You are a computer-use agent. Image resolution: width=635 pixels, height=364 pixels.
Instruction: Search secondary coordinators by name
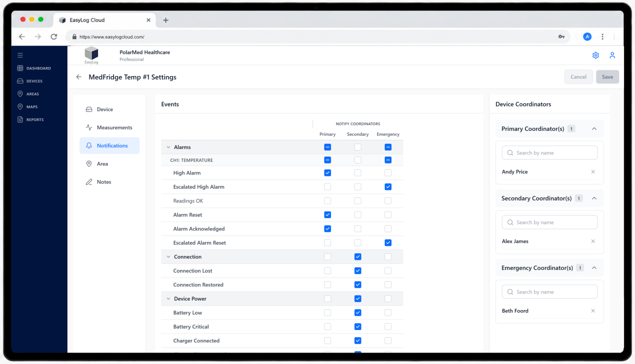[549, 222]
